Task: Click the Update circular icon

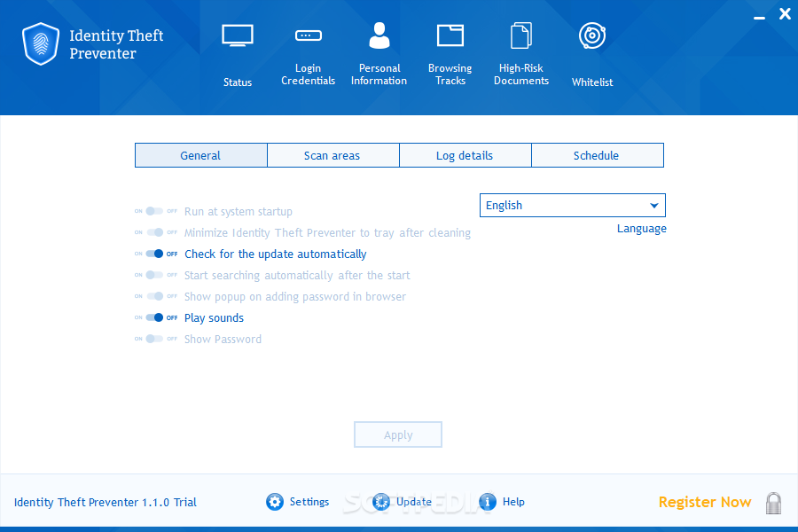Action: 380,502
